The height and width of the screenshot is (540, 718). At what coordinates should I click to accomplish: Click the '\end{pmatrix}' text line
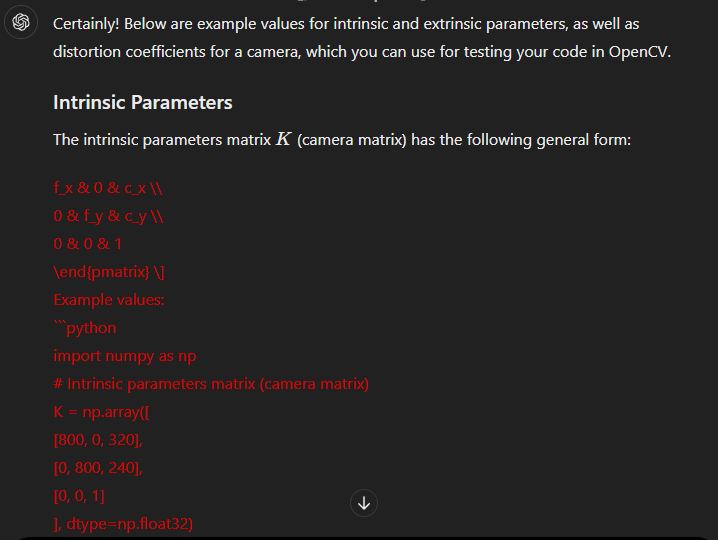coord(109,271)
